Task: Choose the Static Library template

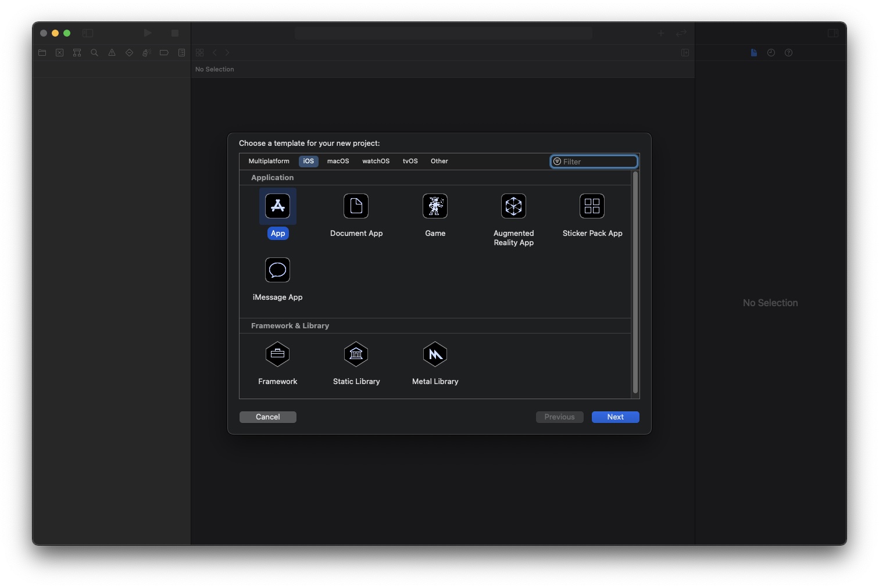Action: [356, 354]
